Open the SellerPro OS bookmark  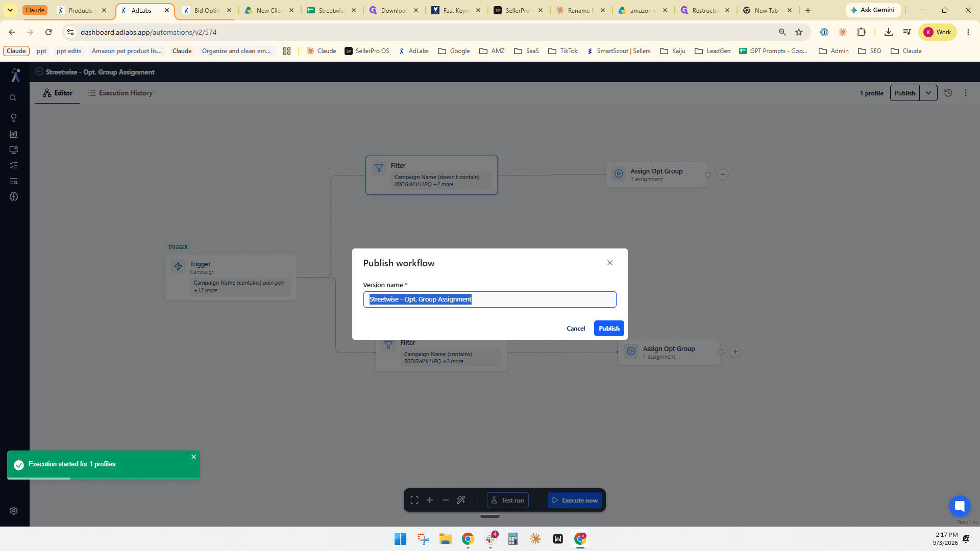(367, 51)
